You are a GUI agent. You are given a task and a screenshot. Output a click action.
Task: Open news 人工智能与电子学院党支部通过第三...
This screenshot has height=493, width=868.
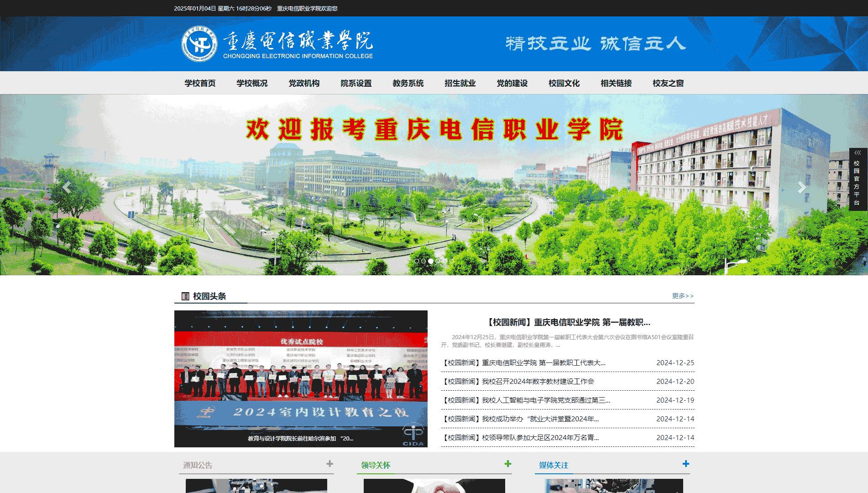(x=526, y=400)
